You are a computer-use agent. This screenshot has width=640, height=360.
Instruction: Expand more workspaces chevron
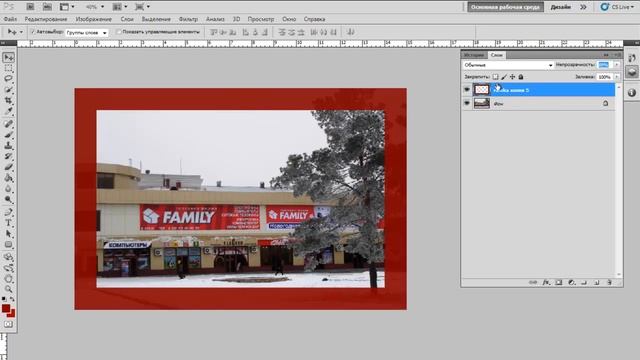[583, 7]
